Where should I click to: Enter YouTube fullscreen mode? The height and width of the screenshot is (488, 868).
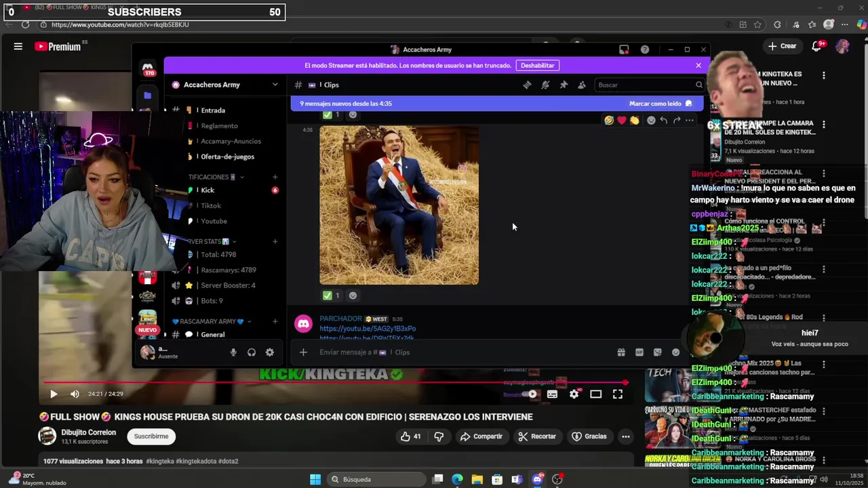(x=618, y=394)
